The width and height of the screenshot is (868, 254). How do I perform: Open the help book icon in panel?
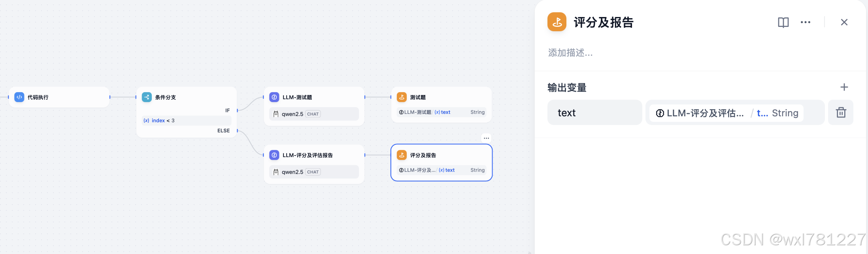[783, 22]
